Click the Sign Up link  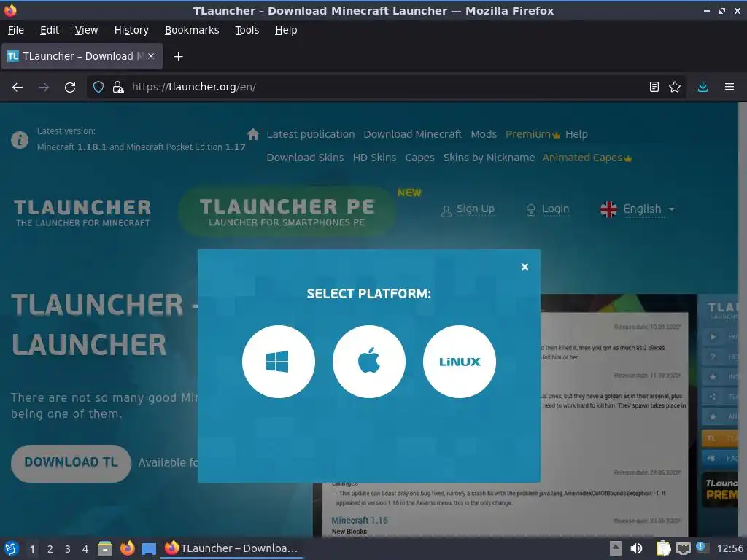tap(468, 209)
